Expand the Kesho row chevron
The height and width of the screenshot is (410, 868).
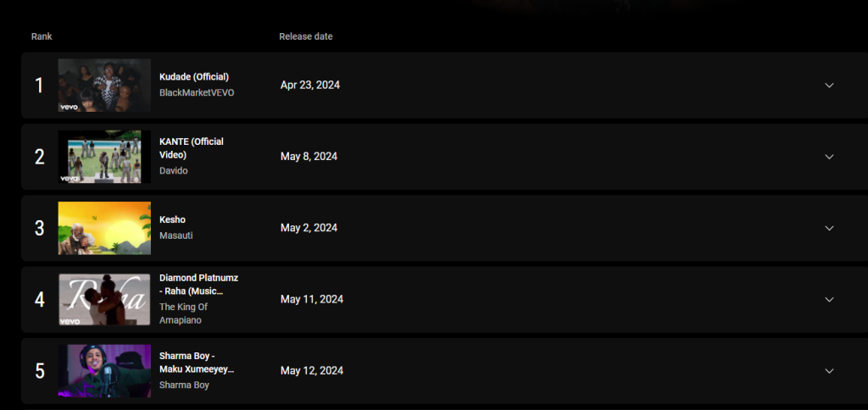tap(829, 228)
